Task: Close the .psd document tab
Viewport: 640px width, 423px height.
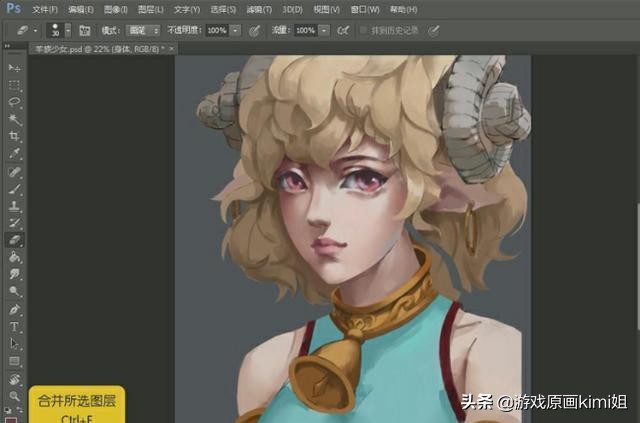Action: click(171, 49)
